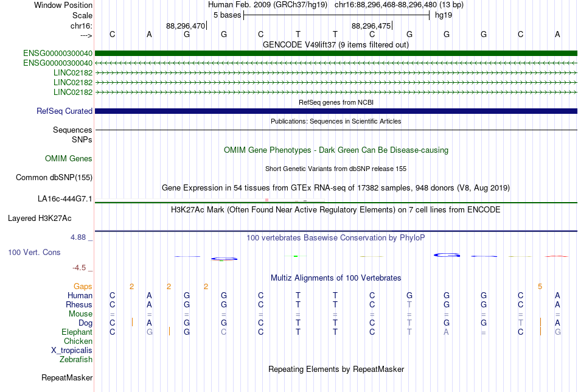Click the solid dark green GENCODE exon bar
578x392 pixels.
tap(336, 54)
